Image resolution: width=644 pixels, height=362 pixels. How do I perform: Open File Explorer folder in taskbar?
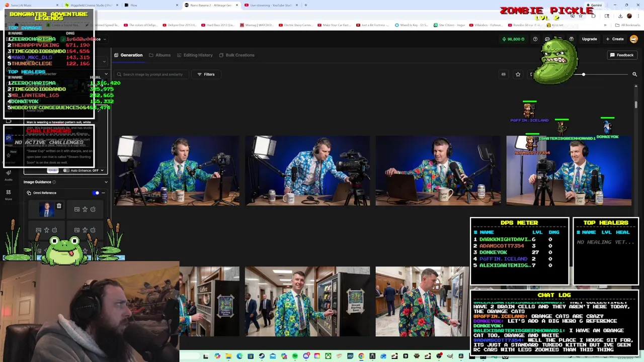coord(228,356)
